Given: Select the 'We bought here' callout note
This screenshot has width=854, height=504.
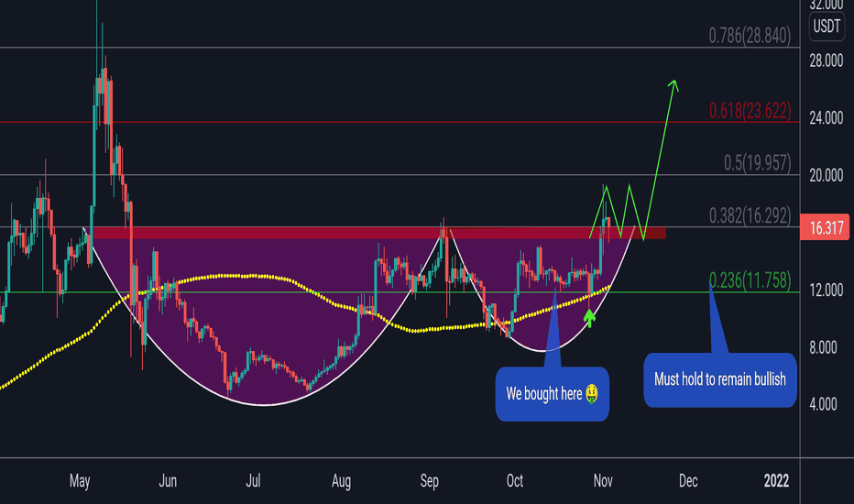Looking at the screenshot, I should tap(552, 393).
